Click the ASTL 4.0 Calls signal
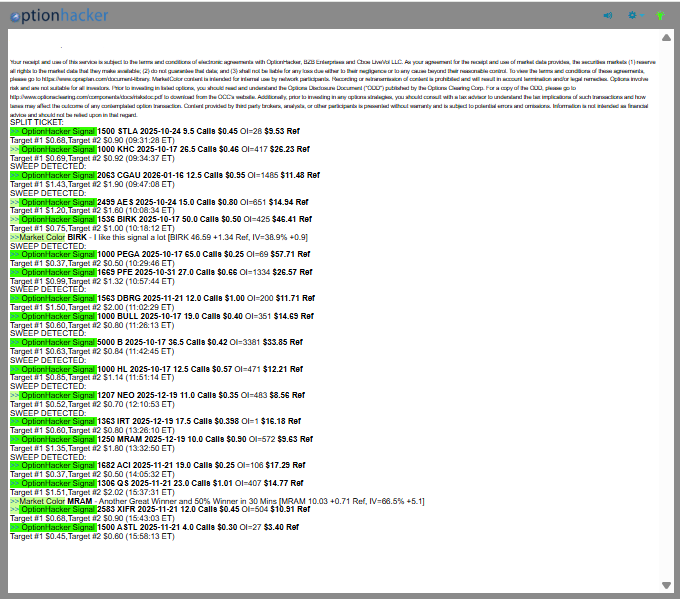This screenshot has height=599, width=680. (160, 526)
